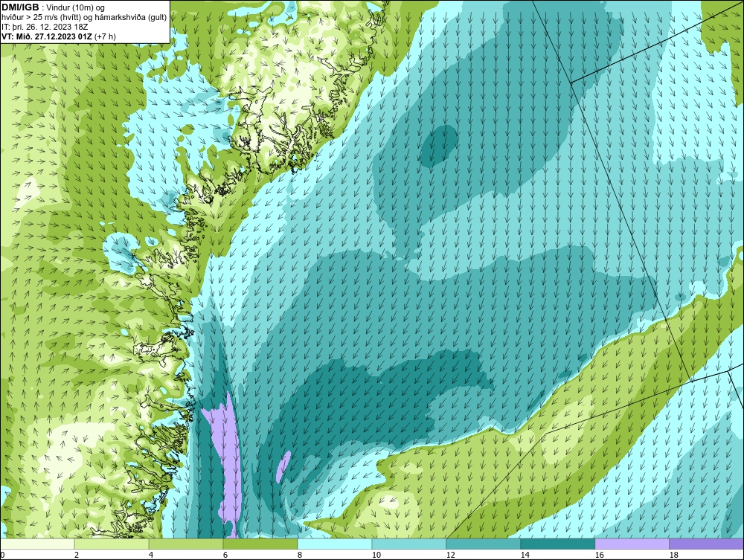Viewport: 744px width, 560px height.
Task: Click the legend scale label "12"
Action: tap(450, 555)
